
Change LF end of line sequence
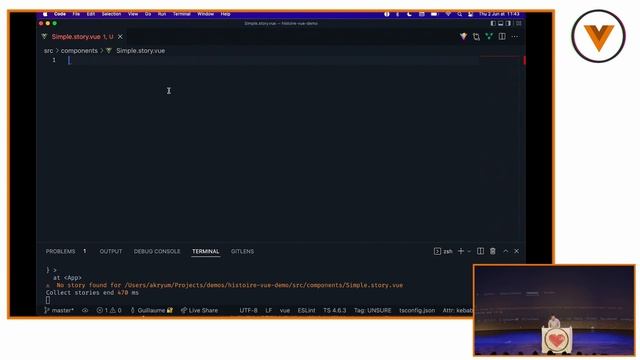click(269, 311)
